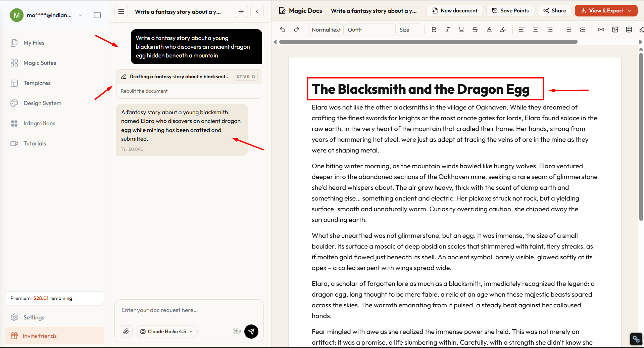644x348 pixels.
Task: Click the REBUILD button
Action: (246, 77)
